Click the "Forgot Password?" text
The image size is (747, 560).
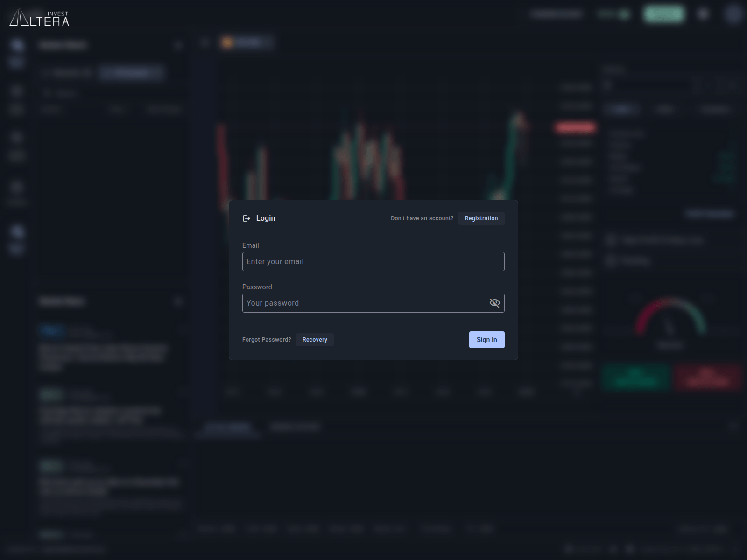(x=267, y=340)
